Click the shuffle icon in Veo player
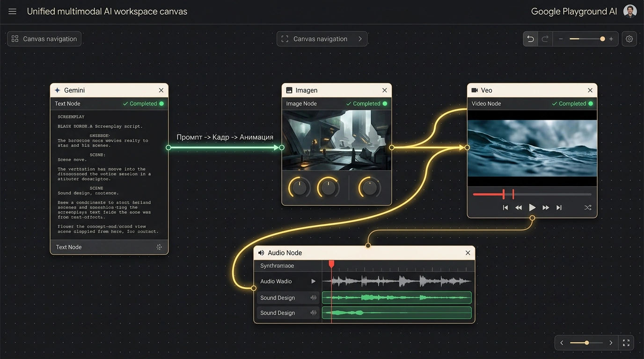This screenshot has width=644, height=359. 588,208
